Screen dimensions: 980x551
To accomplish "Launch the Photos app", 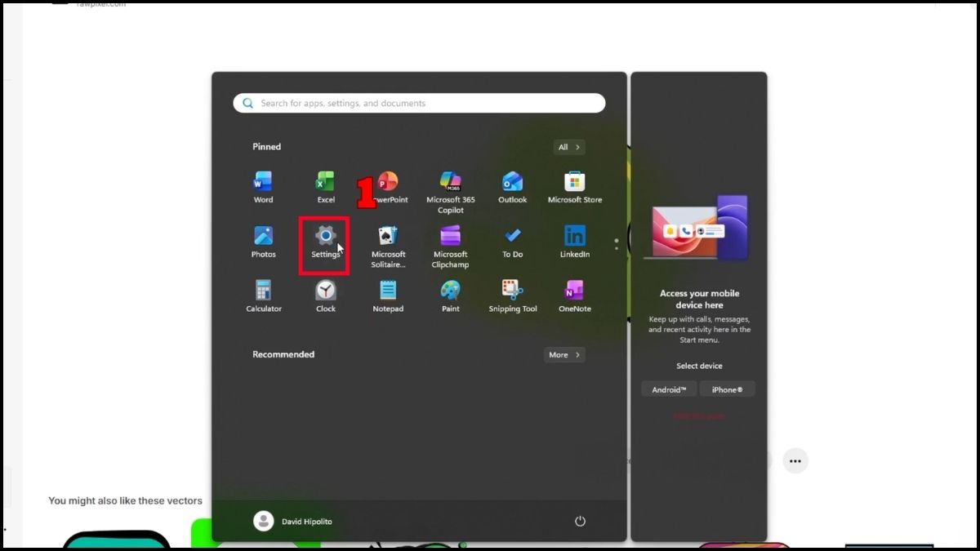I will 263,242.
